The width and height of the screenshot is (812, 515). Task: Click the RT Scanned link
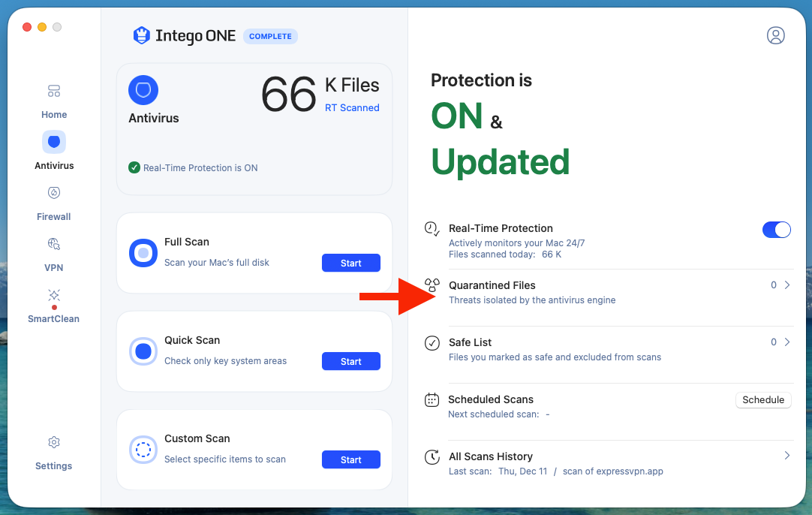(352, 108)
